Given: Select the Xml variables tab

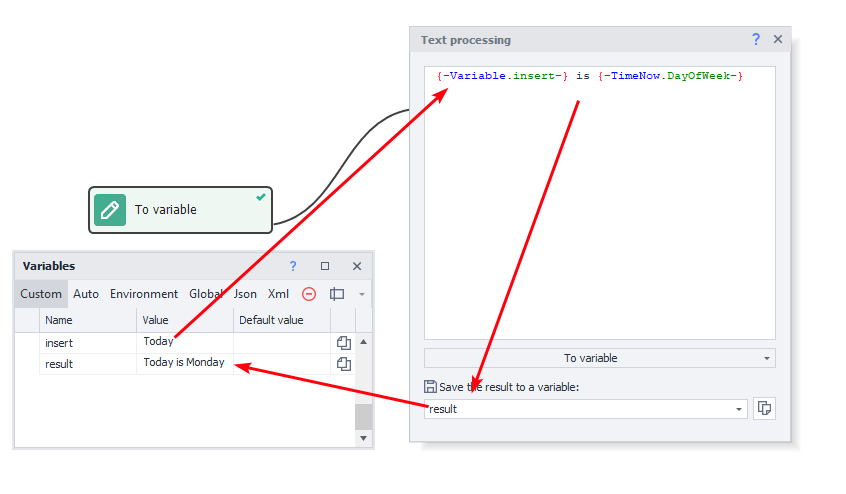Looking at the screenshot, I should [278, 294].
